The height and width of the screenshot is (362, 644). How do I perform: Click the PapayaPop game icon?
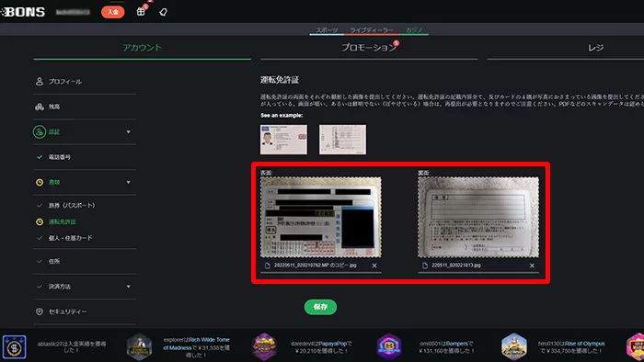tap(264, 346)
